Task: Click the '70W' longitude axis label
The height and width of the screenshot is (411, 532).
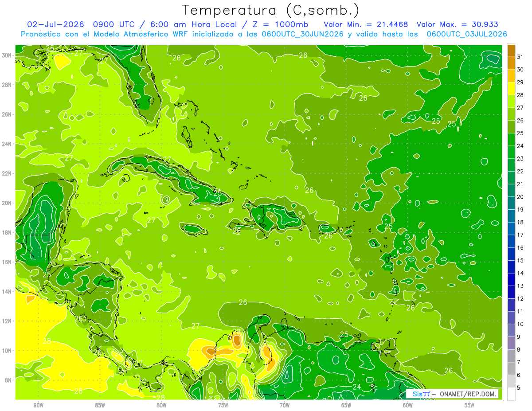Action: 285,405
